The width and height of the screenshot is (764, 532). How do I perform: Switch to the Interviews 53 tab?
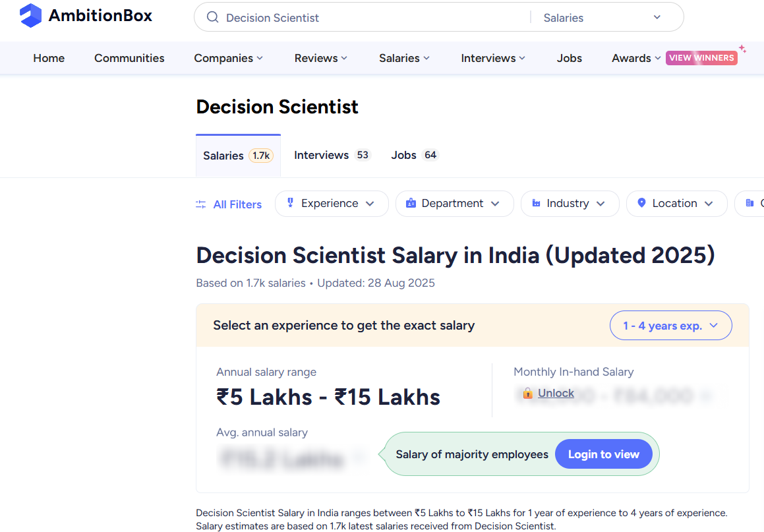click(332, 155)
